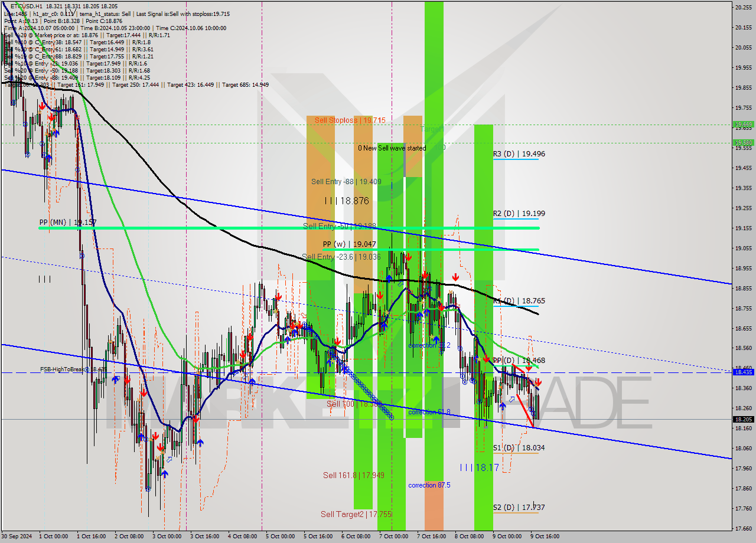Click the 'R2 (D) | 19.199' pivot label

point(519,214)
